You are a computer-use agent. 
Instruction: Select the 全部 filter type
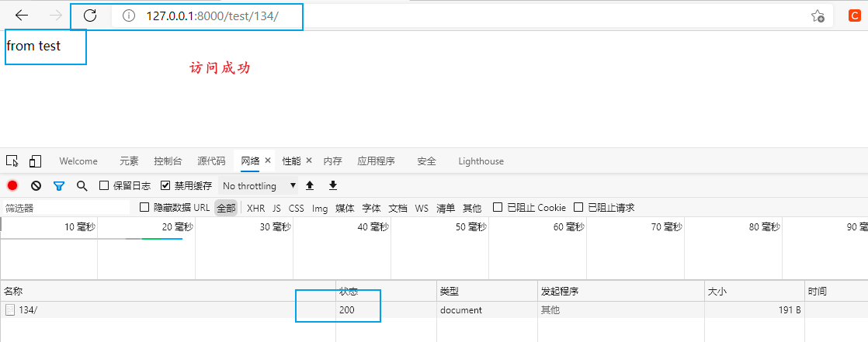pos(226,209)
